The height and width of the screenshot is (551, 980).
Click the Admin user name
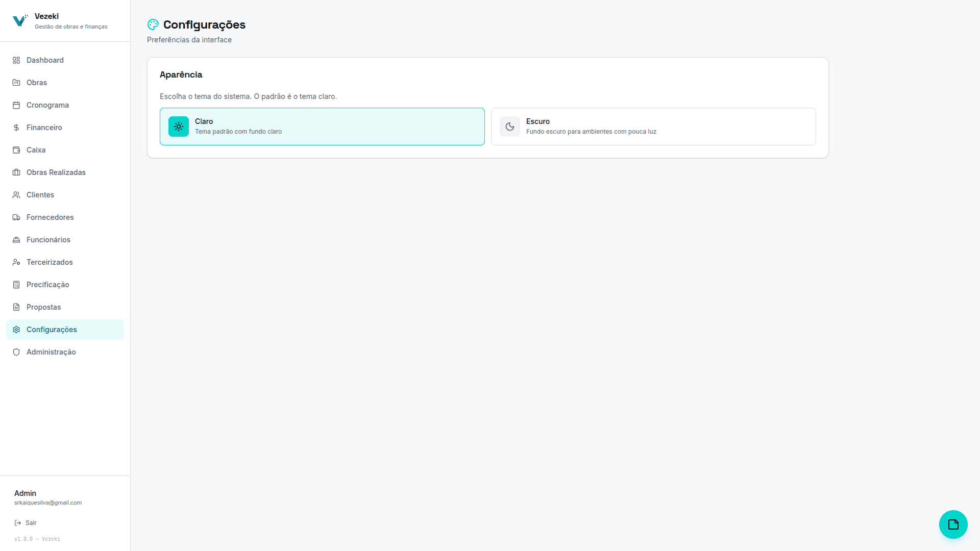tap(25, 493)
